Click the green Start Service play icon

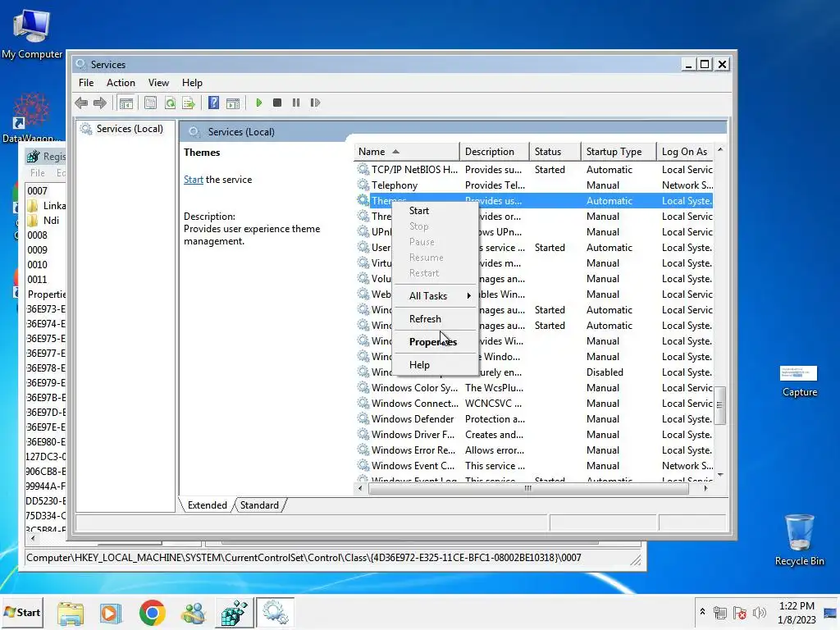(258, 103)
